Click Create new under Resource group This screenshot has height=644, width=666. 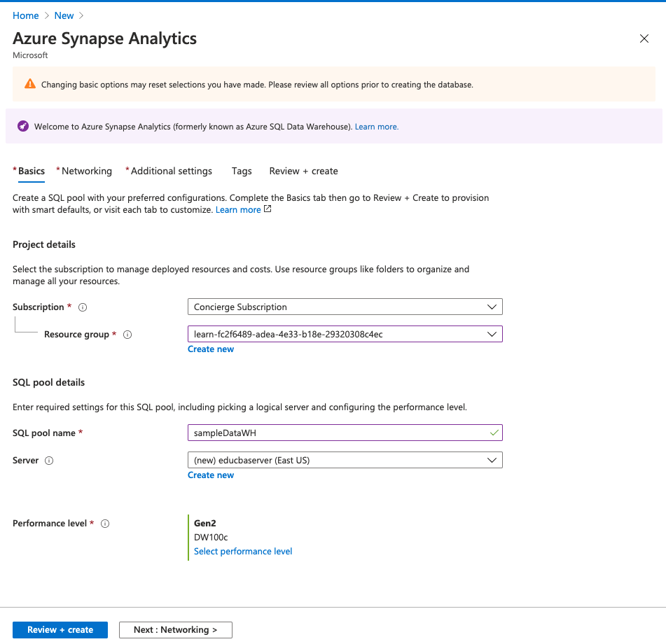point(211,349)
